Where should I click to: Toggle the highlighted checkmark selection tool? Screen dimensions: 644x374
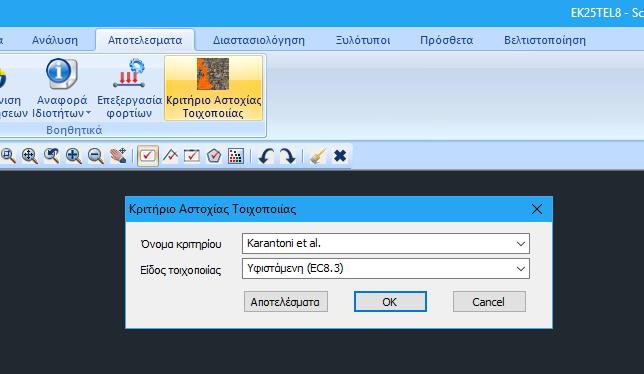pyautogui.click(x=148, y=156)
